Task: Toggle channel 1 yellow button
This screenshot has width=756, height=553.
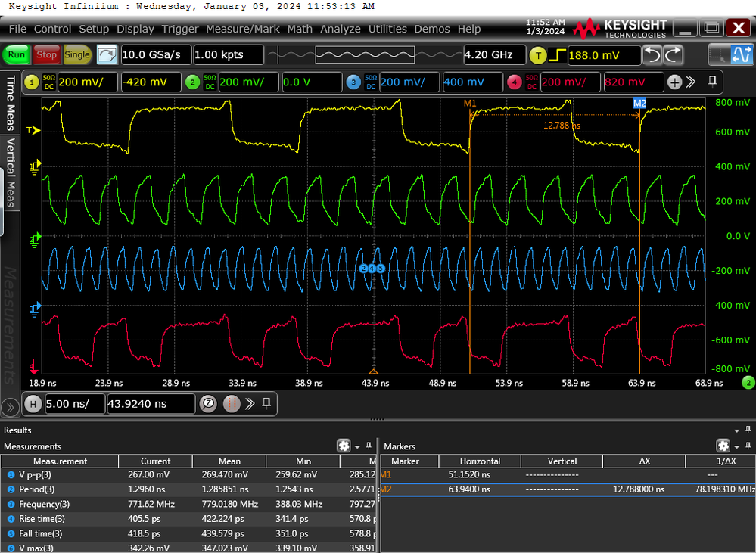Action: click(32, 82)
